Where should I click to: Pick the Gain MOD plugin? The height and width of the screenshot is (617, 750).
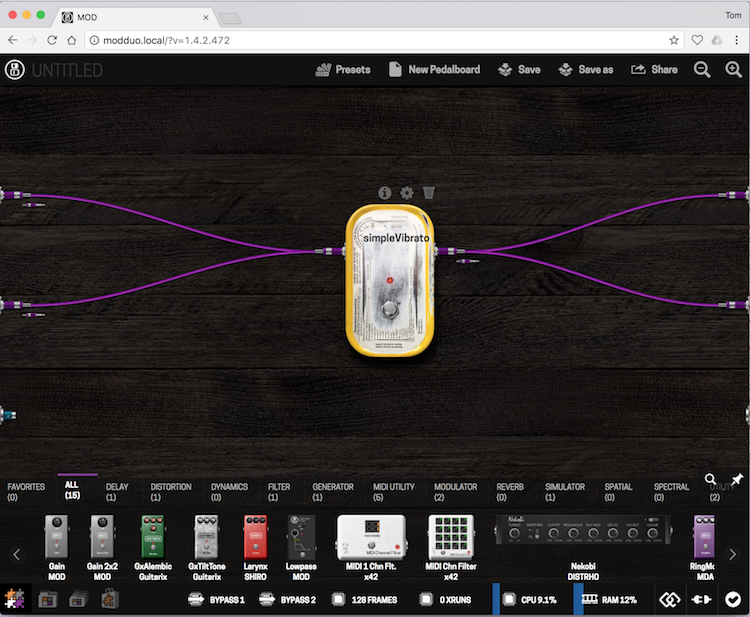(x=56, y=548)
